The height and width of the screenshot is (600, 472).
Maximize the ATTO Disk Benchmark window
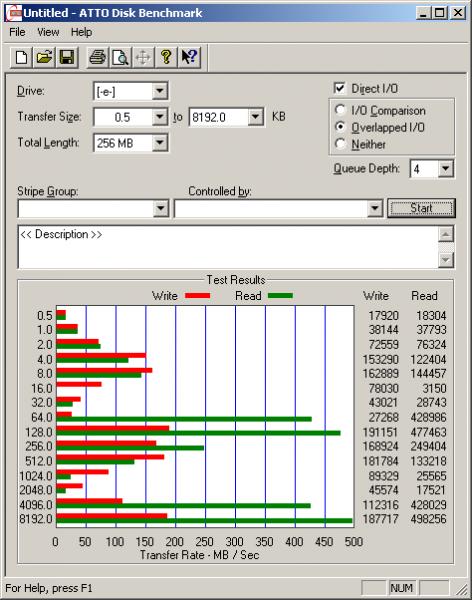click(440, 13)
